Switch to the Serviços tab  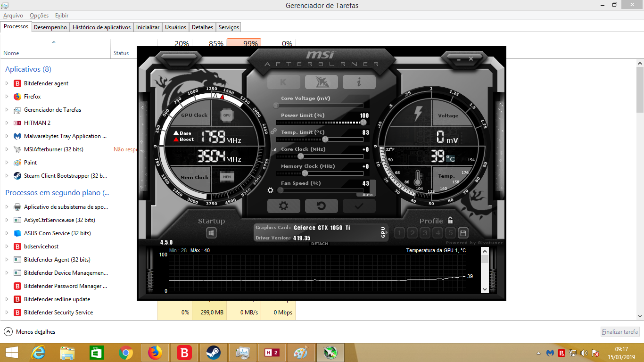229,27
